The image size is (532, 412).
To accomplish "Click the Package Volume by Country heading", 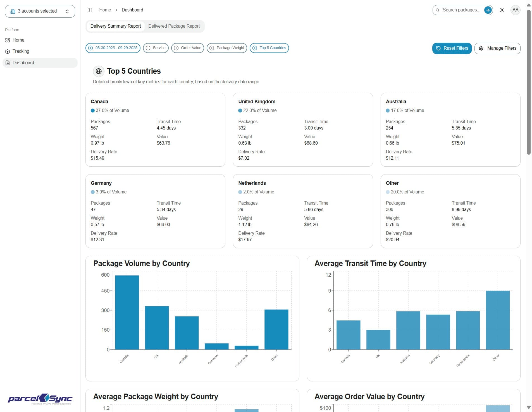I will pos(142,264).
